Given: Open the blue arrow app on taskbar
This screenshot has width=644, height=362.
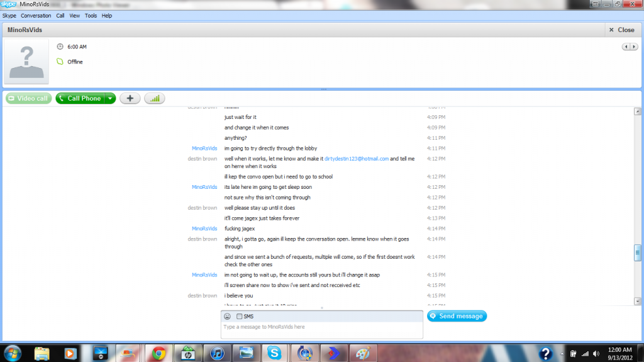Looking at the screenshot, I should coord(333,353).
